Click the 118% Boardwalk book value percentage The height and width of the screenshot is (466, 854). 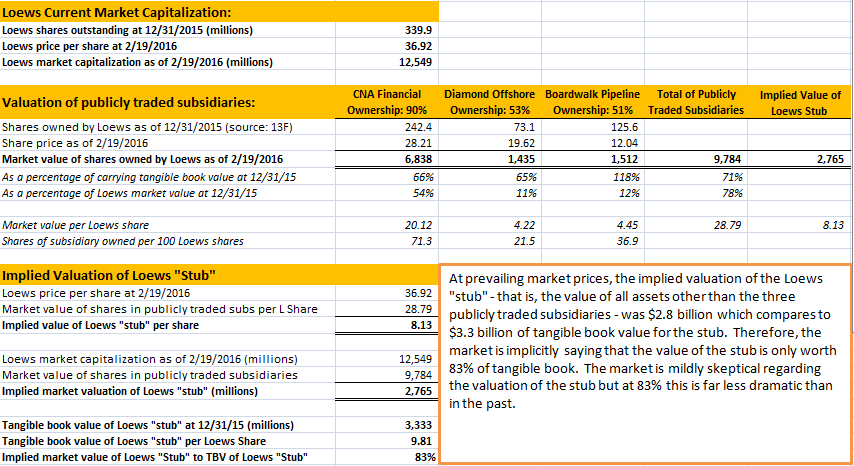tap(626, 177)
